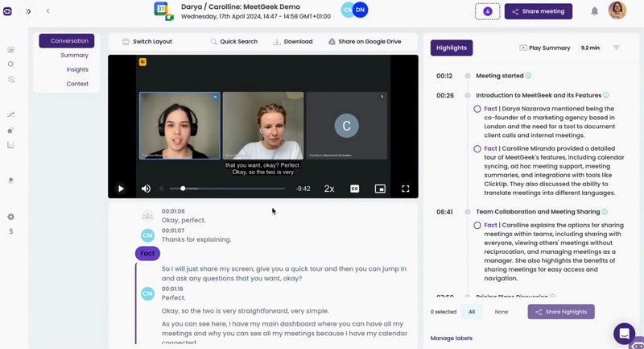This screenshot has height=349, width=644.
Task: Open the Context tab
Action: (x=77, y=84)
